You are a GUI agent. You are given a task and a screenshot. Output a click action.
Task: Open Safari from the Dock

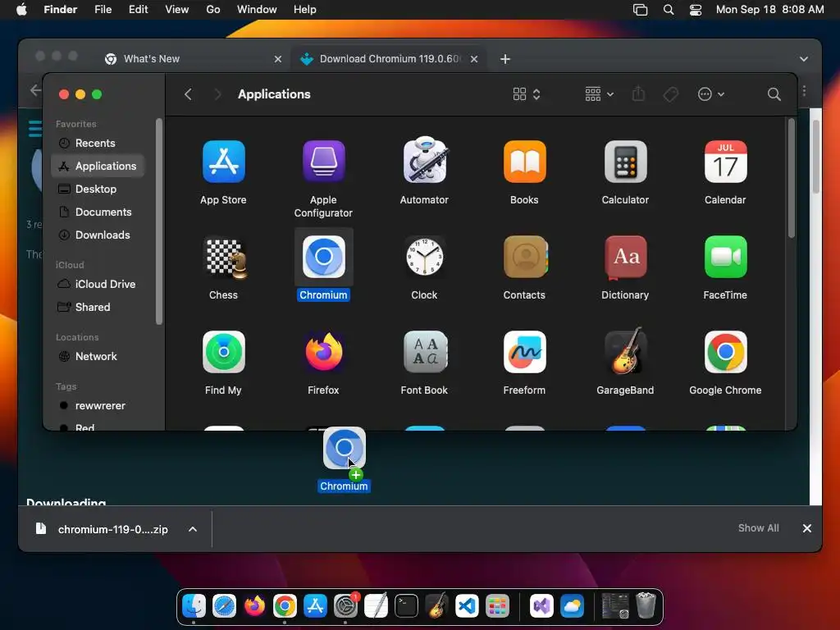click(224, 606)
